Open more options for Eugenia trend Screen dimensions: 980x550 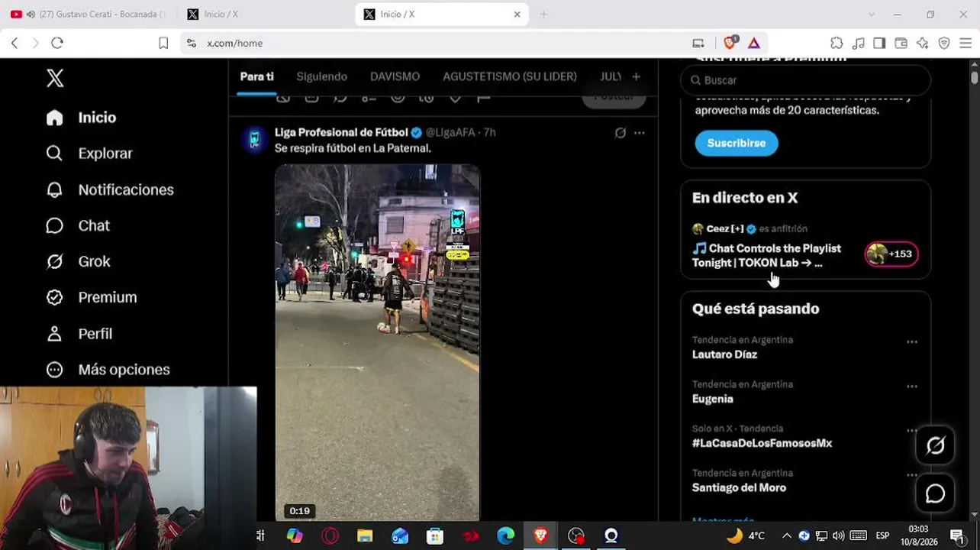(x=912, y=387)
